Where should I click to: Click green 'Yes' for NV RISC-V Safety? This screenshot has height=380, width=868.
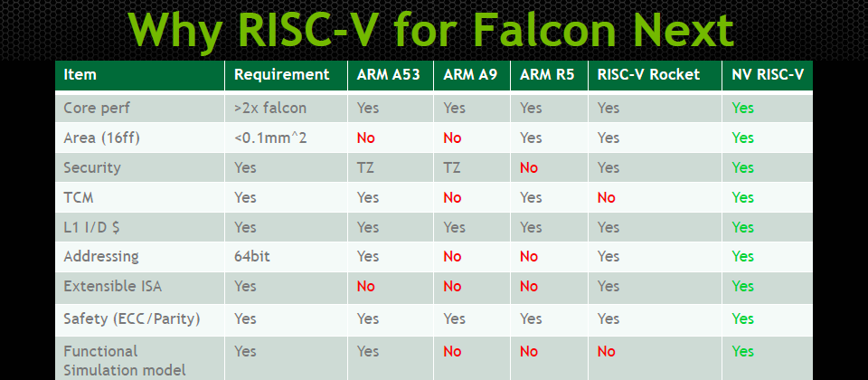click(x=742, y=319)
